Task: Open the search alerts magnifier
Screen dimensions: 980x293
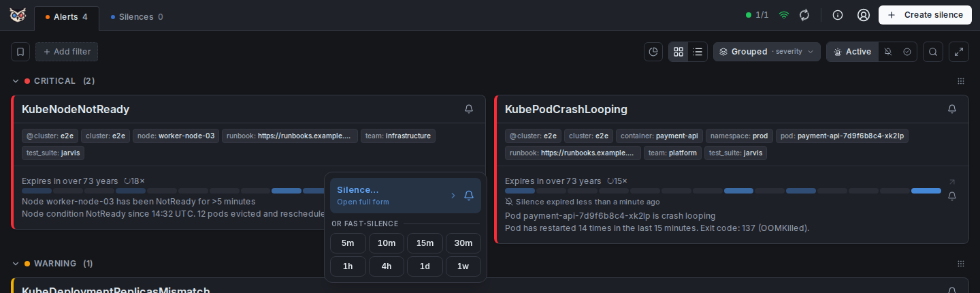Action: [933, 52]
